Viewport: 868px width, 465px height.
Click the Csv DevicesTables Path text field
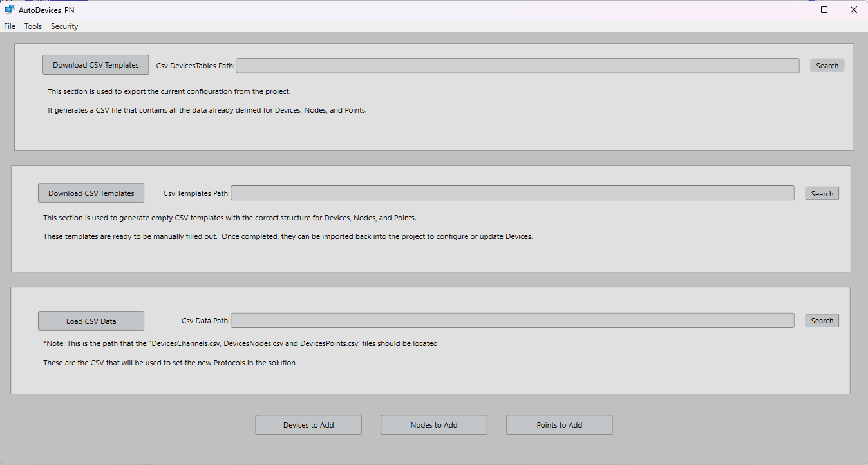(518, 66)
